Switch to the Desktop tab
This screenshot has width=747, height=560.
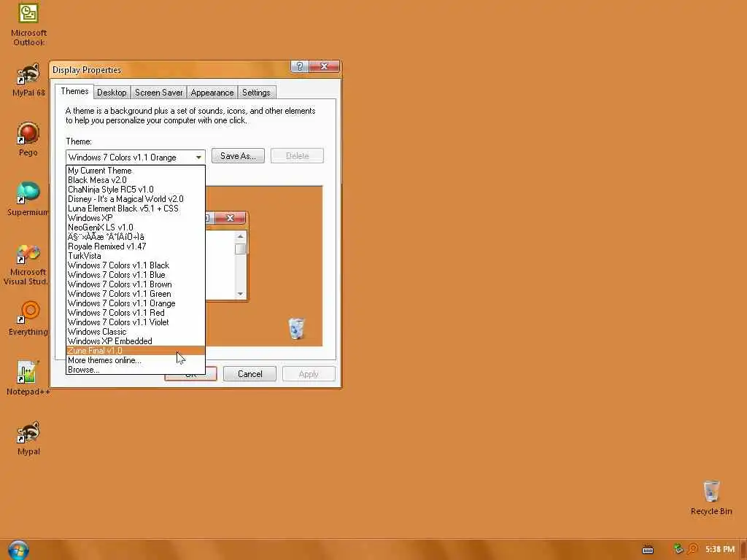[112, 93]
